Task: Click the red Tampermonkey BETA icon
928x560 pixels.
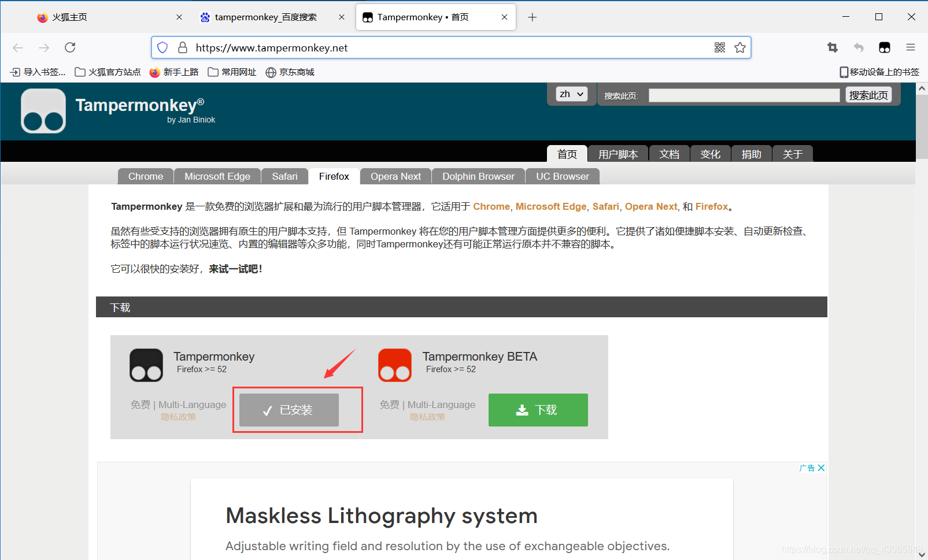Action: point(395,365)
